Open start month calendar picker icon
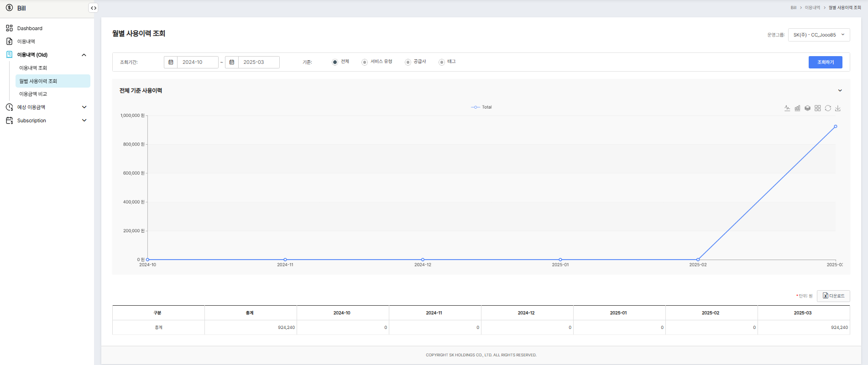The image size is (868, 365). point(171,62)
